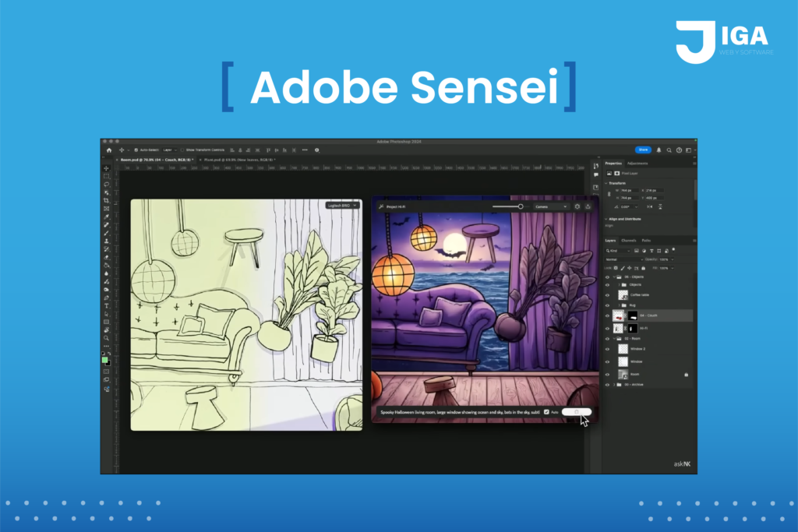This screenshot has height=532, width=798.
Task: Toggle the Auto checkbox near prompt
Action: pyautogui.click(x=546, y=412)
